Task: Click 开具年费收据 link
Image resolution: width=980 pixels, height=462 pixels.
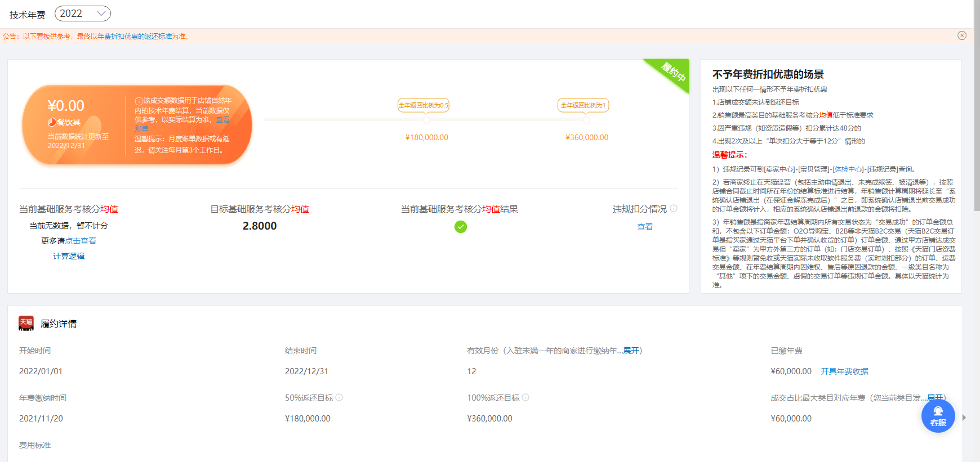Action: [x=844, y=371]
